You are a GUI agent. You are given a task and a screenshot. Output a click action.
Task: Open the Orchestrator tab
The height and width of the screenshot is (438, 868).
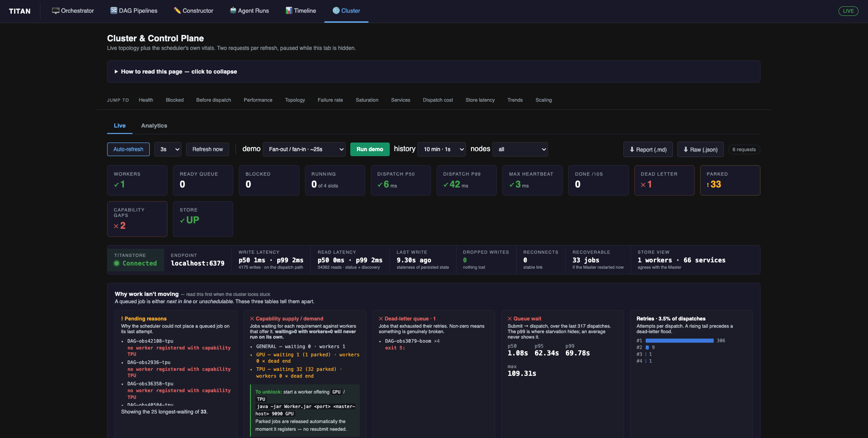point(73,11)
